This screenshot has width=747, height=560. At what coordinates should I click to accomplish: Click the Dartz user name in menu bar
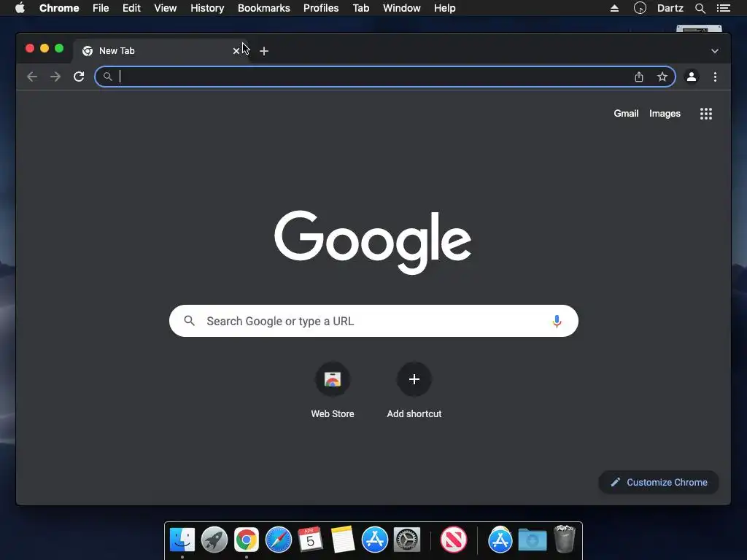pos(670,8)
